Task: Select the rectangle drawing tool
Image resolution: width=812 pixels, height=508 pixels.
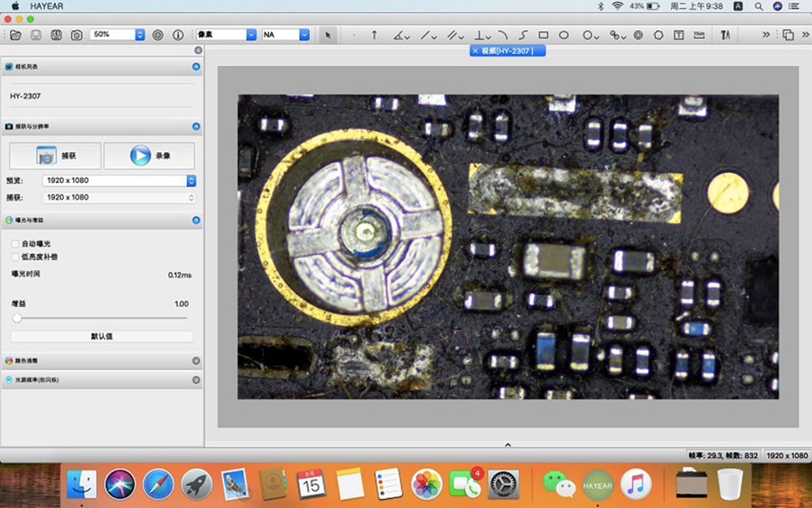Action: (x=543, y=35)
